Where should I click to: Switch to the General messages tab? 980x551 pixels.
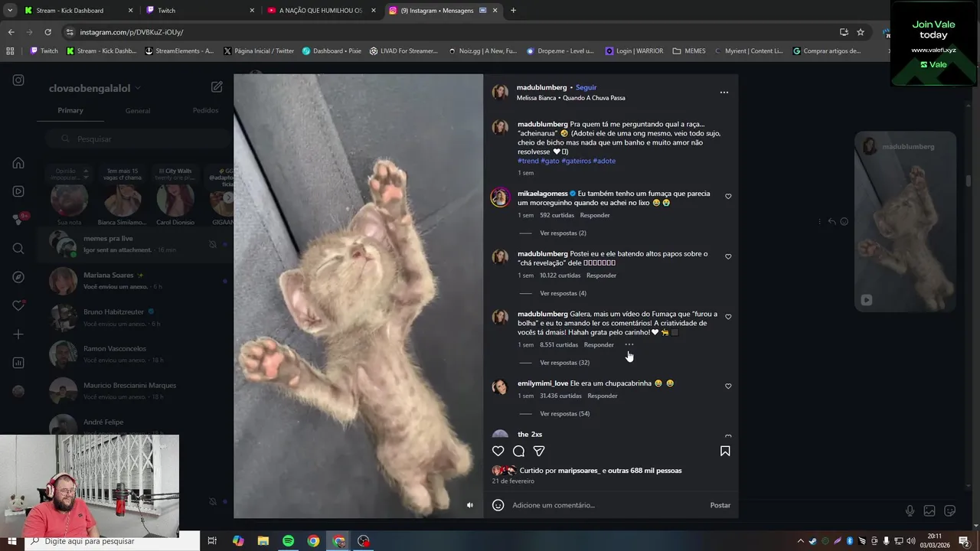click(x=138, y=111)
